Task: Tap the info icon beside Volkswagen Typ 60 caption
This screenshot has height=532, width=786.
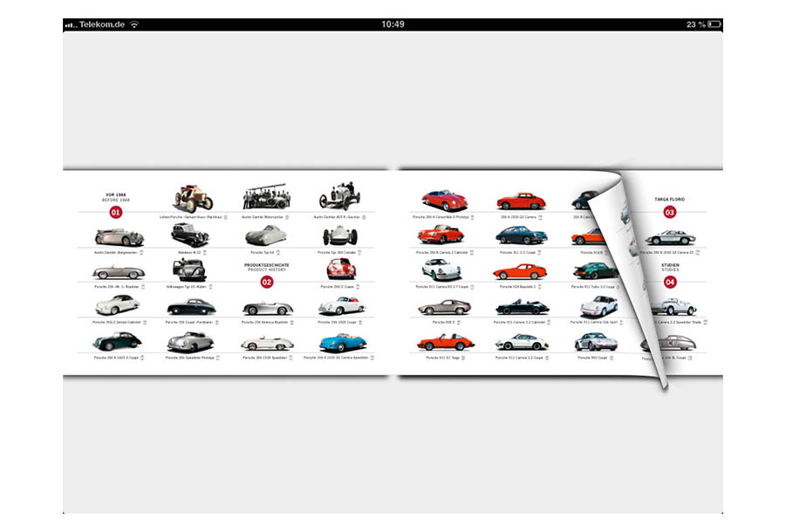Action: tap(210, 287)
